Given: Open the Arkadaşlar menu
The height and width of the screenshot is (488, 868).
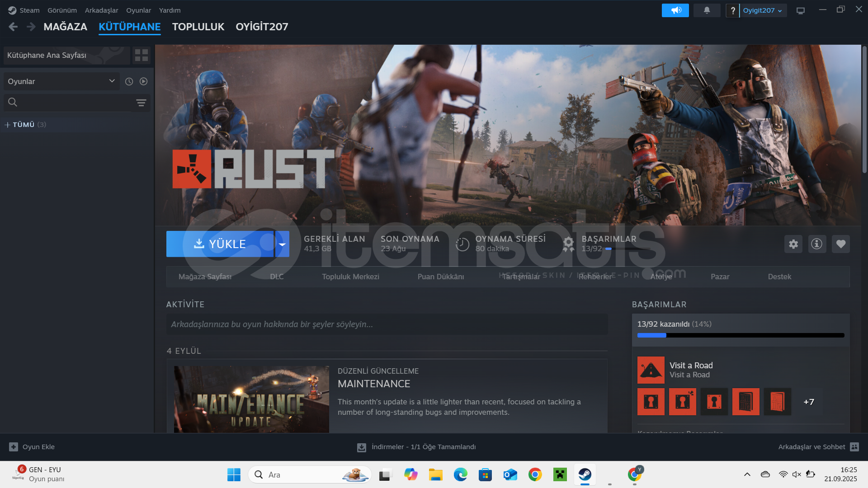Looking at the screenshot, I should [x=101, y=10].
